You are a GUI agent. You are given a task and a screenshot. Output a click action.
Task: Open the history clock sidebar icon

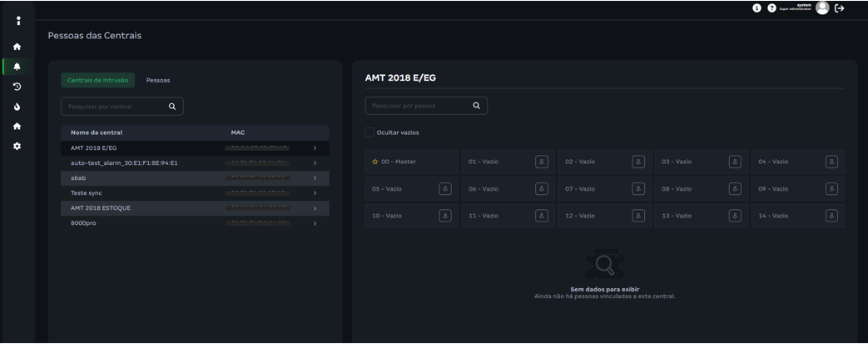17,87
